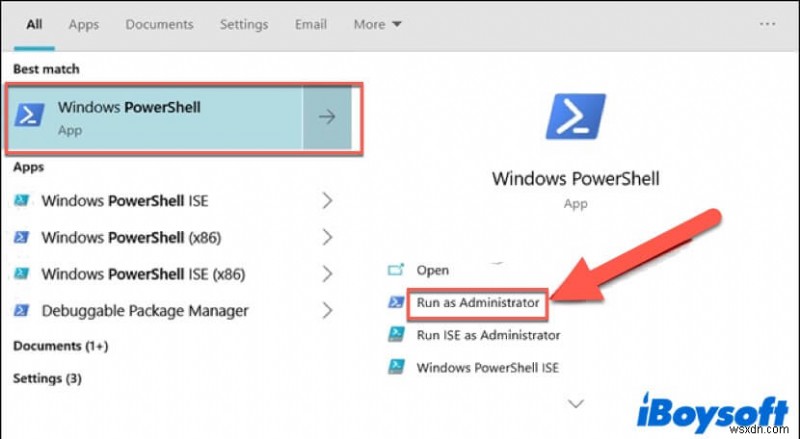Expand the More filter dropdown
Image resolution: width=800 pixels, height=439 pixels.
tap(378, 25)
